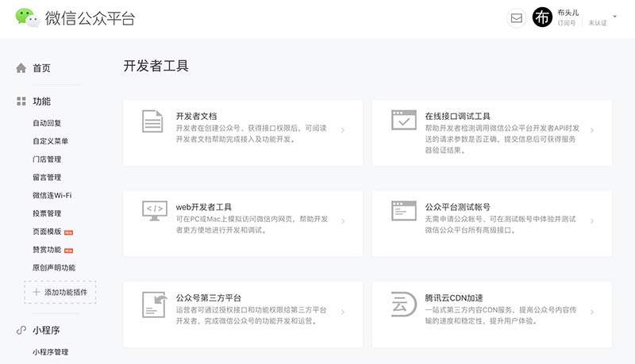Open the 公众号第三方平台 card title
The width and height of the screenshot is (635, 364).
click(x=209, y=298)
